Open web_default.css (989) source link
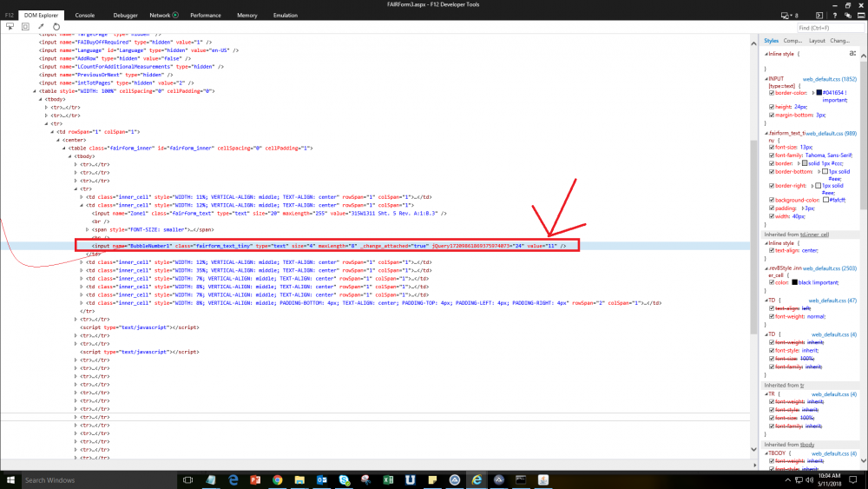868x489 pixels. (x=832, y=134)
